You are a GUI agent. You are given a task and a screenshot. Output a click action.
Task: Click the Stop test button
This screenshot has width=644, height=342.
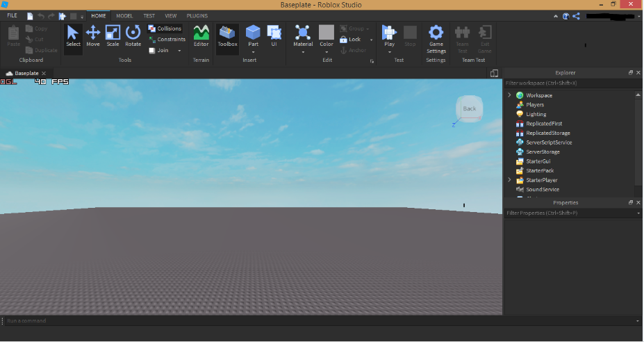point(410,36)
